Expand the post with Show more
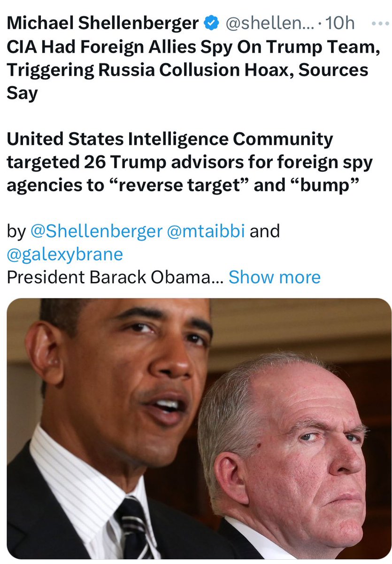Viewport: 392px width, 564px height. tap(275, 277)
